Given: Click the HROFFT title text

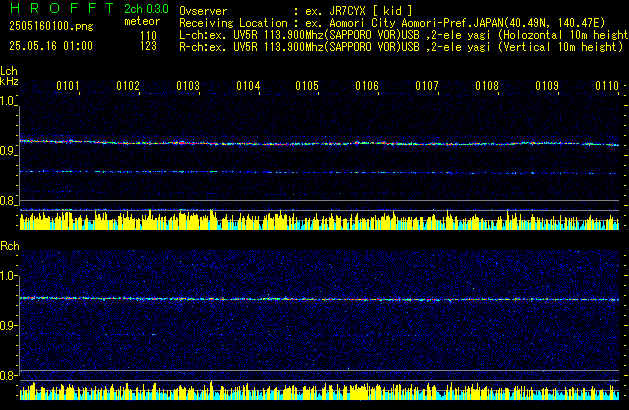Looking at the screenshot, I should pyautogui.click(x=62, y=8).
